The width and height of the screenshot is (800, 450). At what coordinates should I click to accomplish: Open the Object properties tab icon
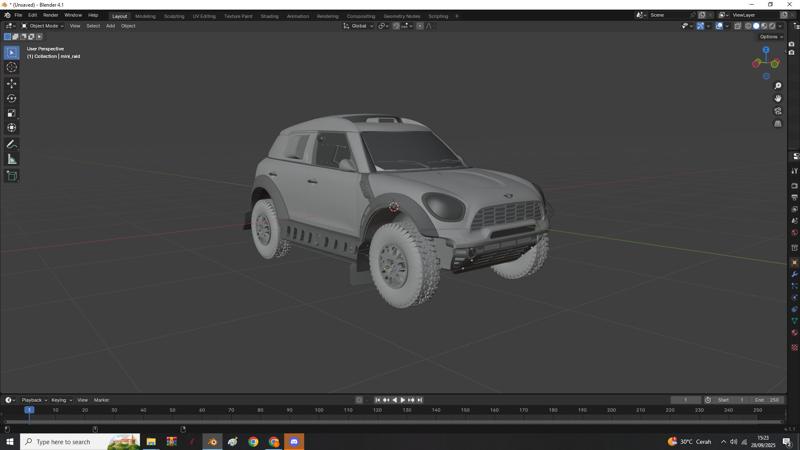coord(794,262)
